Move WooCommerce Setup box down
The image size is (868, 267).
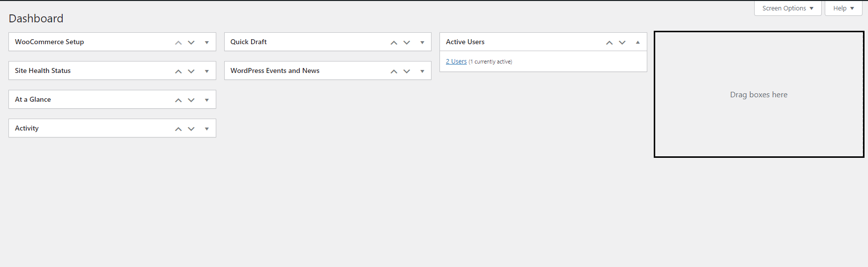[191, 42]
